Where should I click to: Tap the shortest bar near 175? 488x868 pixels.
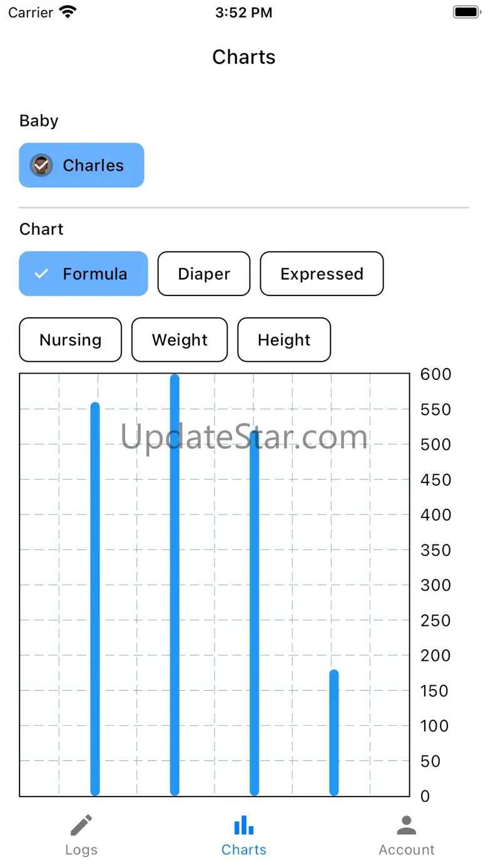(x=334, y=732)
